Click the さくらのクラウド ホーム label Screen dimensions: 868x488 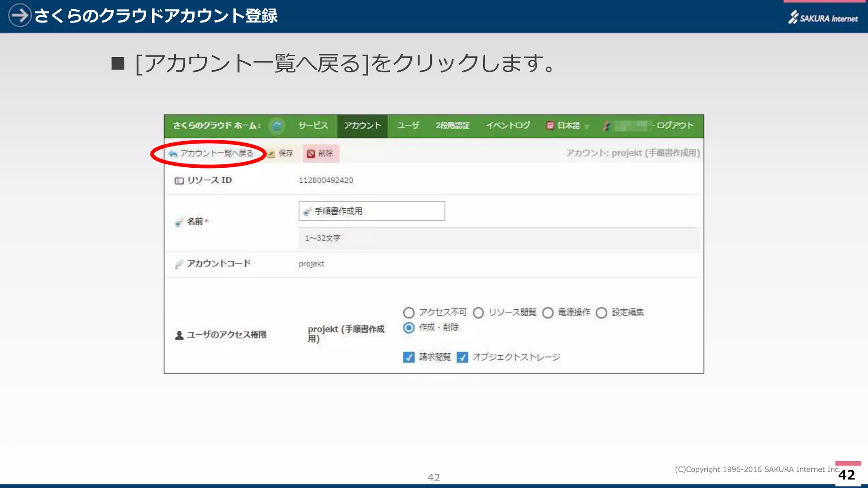click(216, 126)
